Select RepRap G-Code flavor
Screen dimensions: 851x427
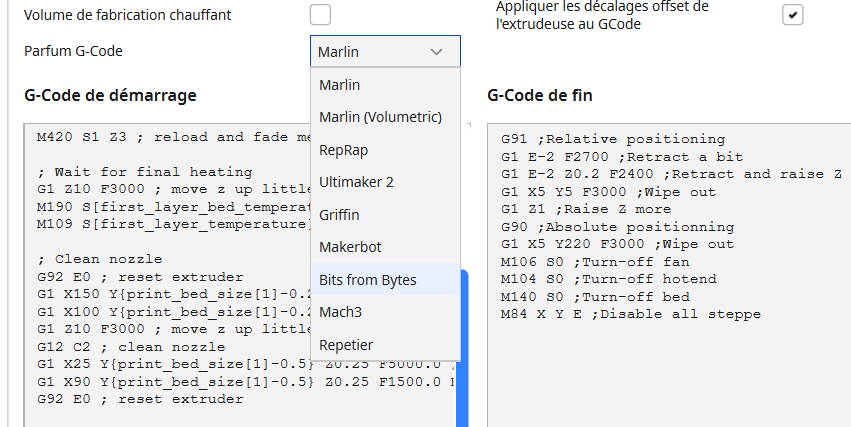342,150
